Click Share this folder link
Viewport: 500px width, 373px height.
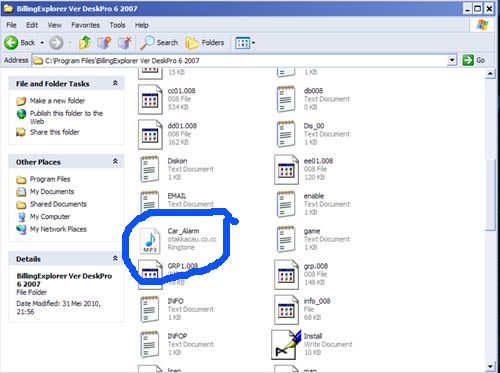[x=55, y=132]
